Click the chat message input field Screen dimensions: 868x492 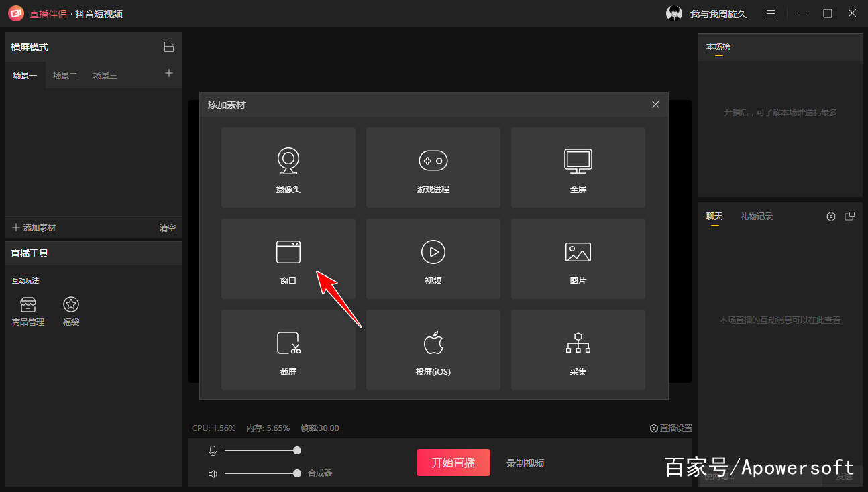pyautogui.click(x=761, y=476)
